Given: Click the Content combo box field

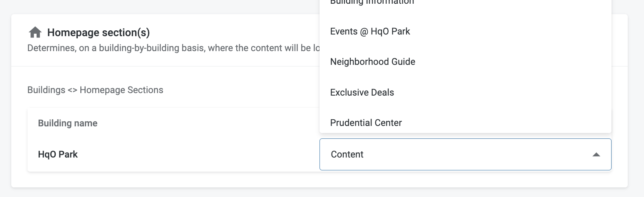Looking at the screenshot, I should tap(458, 155).
